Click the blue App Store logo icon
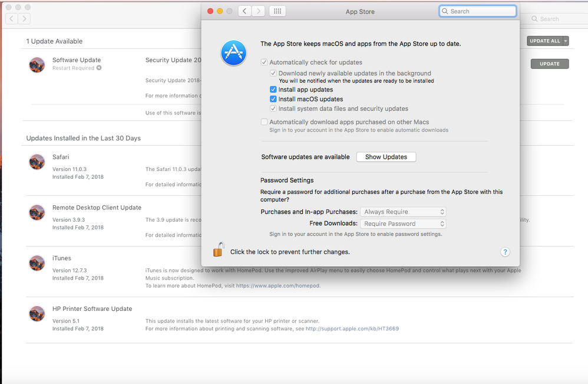The image size is (588, 384). click(234, 53)
